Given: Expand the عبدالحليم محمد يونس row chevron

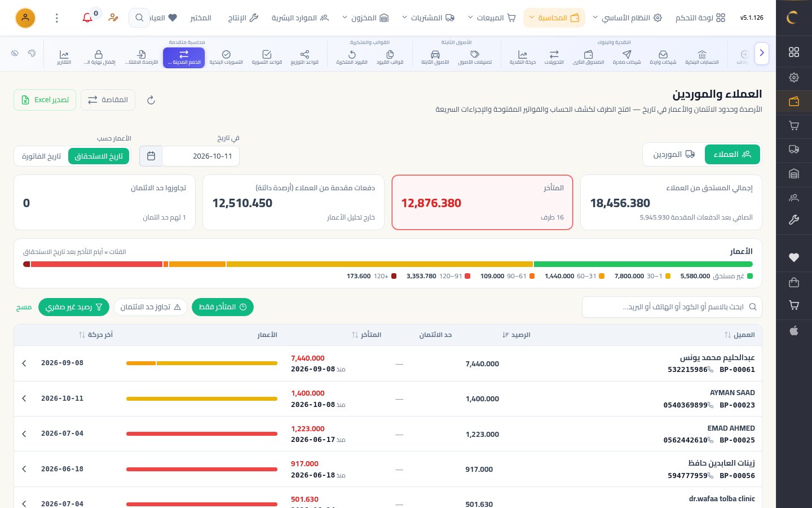Looking at the screenshot, I should point(24,364).
